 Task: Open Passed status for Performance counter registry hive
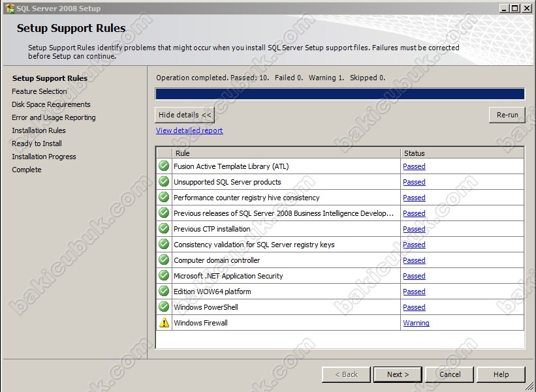coord(414,198)
